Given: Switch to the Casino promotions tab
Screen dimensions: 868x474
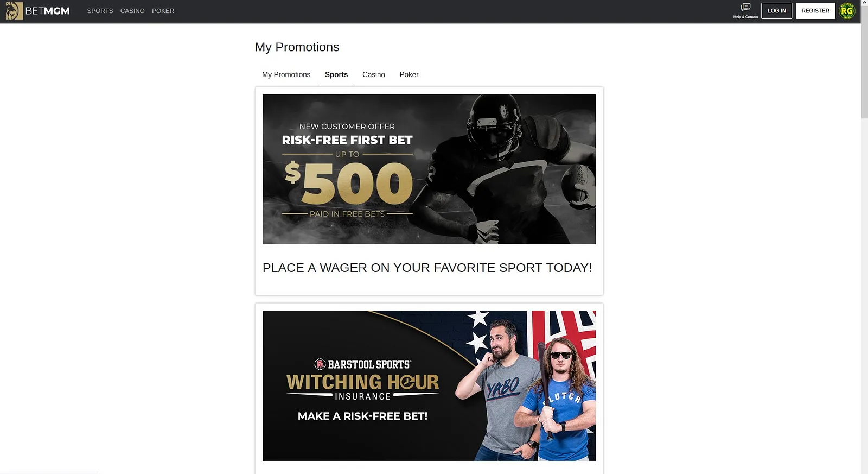Looking at the screenshot, I should click(374, 75).
